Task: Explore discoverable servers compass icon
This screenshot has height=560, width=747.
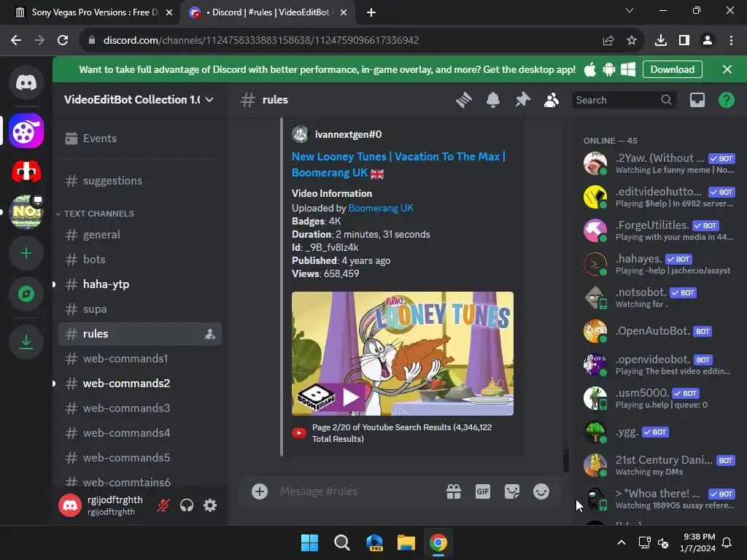Action: coord(26,294)
